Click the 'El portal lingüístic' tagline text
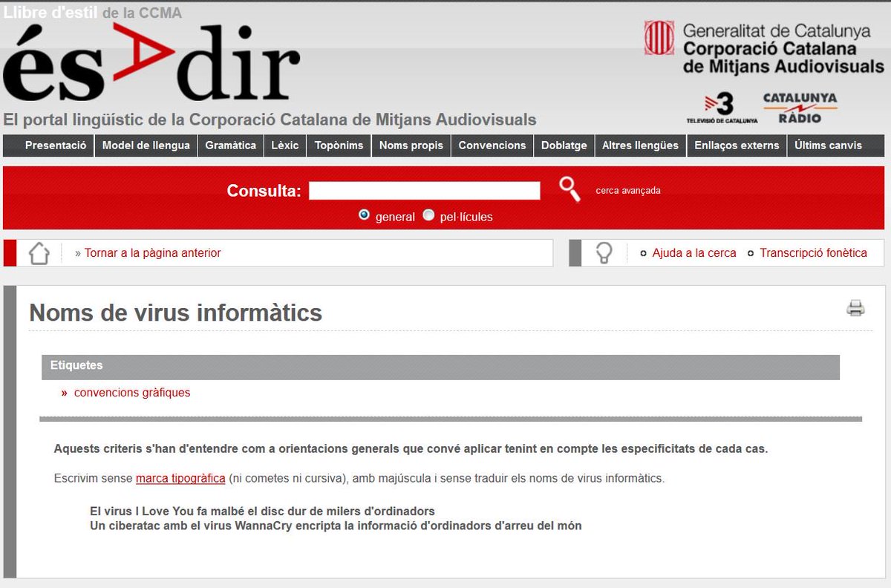The height and width of the screenshot is (588, 891). coord(270,120)
